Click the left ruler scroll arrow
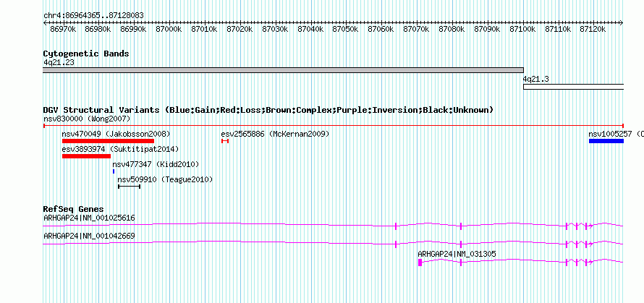644x303 pixels. [x=45, y=22]
